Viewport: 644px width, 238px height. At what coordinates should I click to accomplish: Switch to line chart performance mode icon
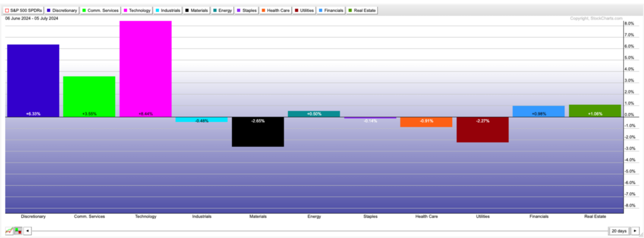(9, 231)
